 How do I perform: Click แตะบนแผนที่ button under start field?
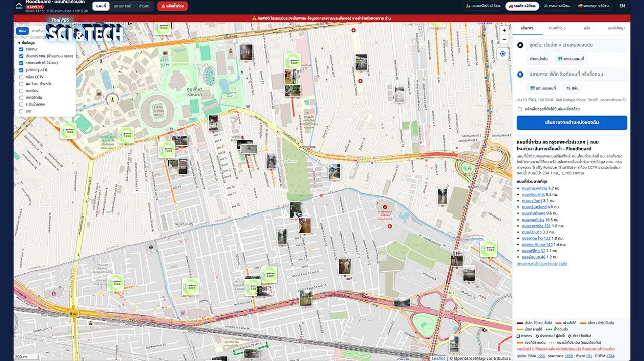(x=571, y=59)
